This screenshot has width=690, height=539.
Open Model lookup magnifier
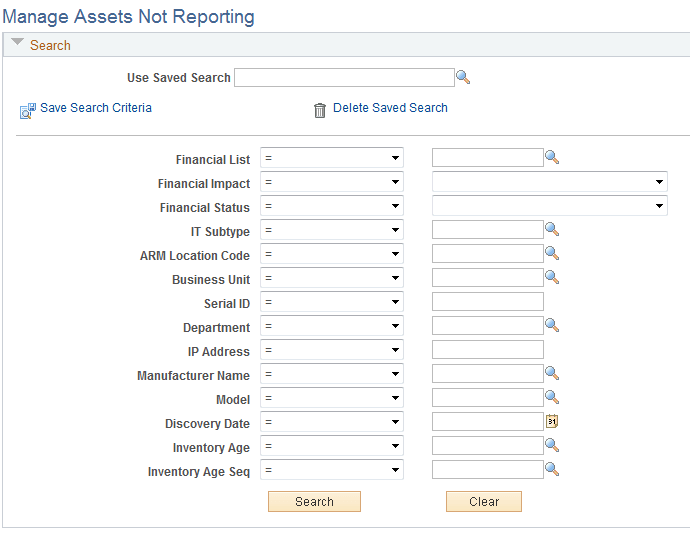pyautogui.click(x=552, y=397)
